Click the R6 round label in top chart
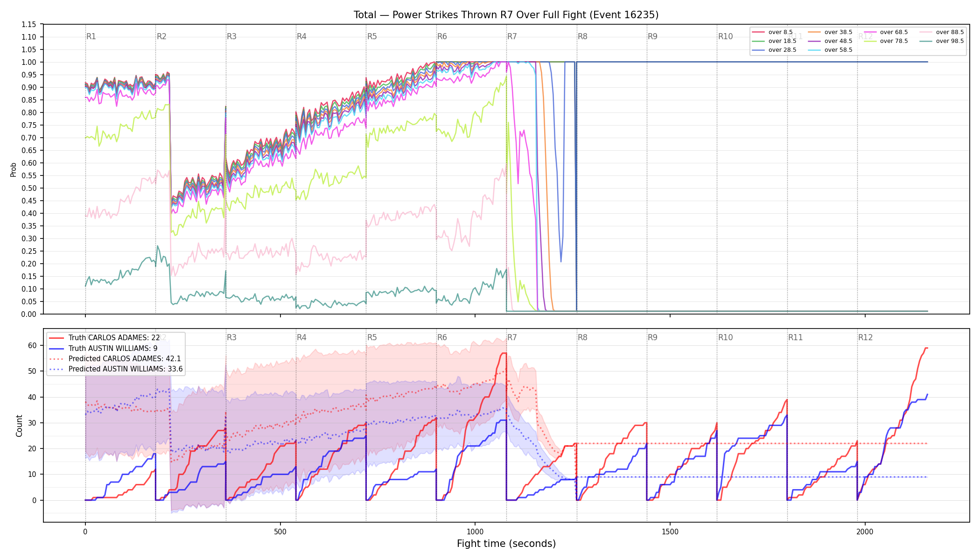Image resolution: width=980 pixels, height=560 pixels. 442,36
